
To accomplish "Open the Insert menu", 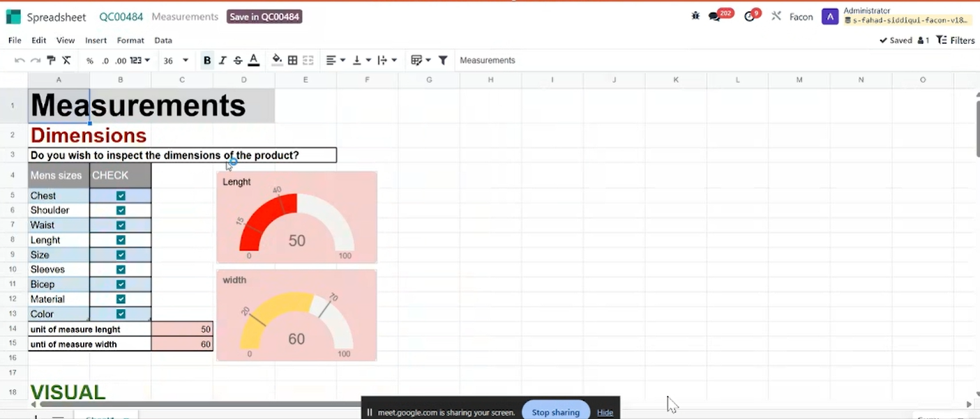I will (96, 40).
